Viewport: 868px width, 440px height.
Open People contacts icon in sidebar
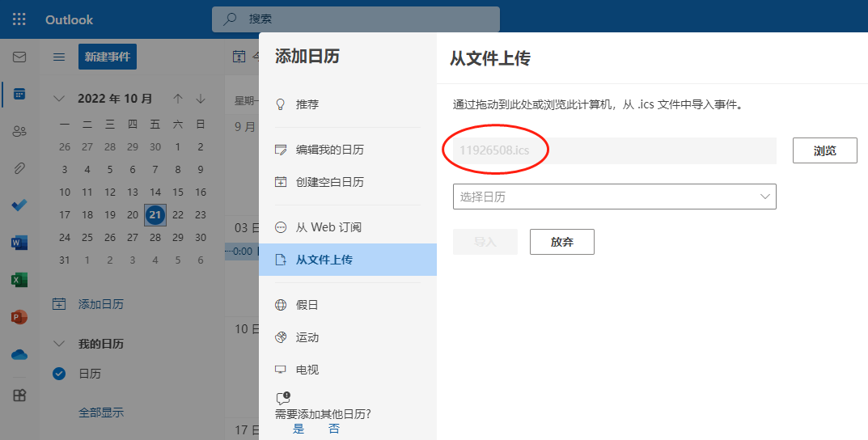pyautogui.click(x=19, y=131)
